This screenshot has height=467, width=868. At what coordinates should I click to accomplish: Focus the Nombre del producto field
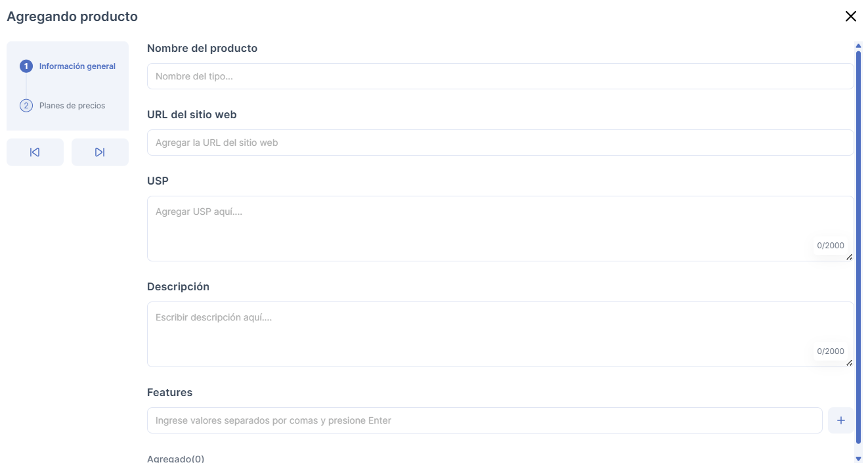pos(500,76)
